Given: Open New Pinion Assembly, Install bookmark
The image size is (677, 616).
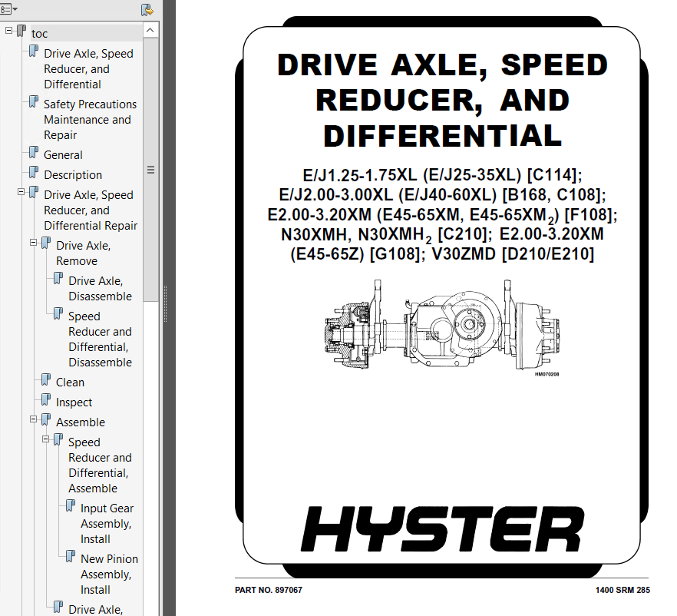Looking at the screenshot, I should 109,574.
